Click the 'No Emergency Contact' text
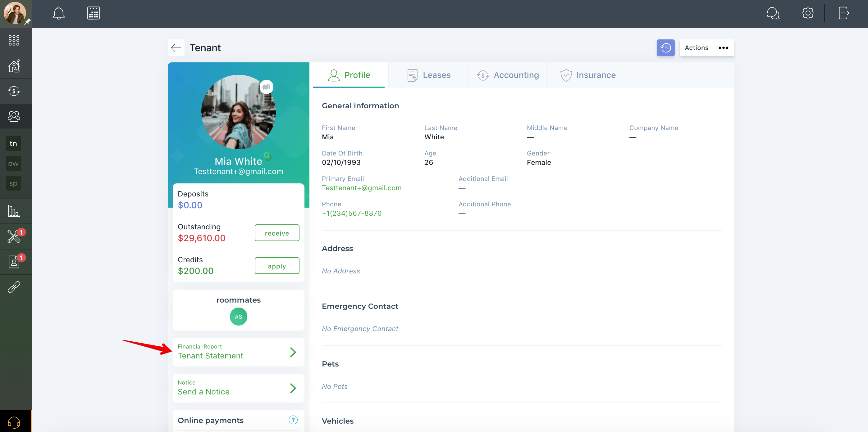Screen dimensions: 868x432 360,329
